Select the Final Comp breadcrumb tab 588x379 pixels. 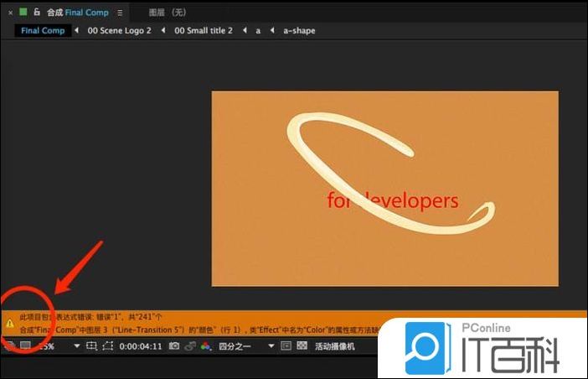[43, 30]
